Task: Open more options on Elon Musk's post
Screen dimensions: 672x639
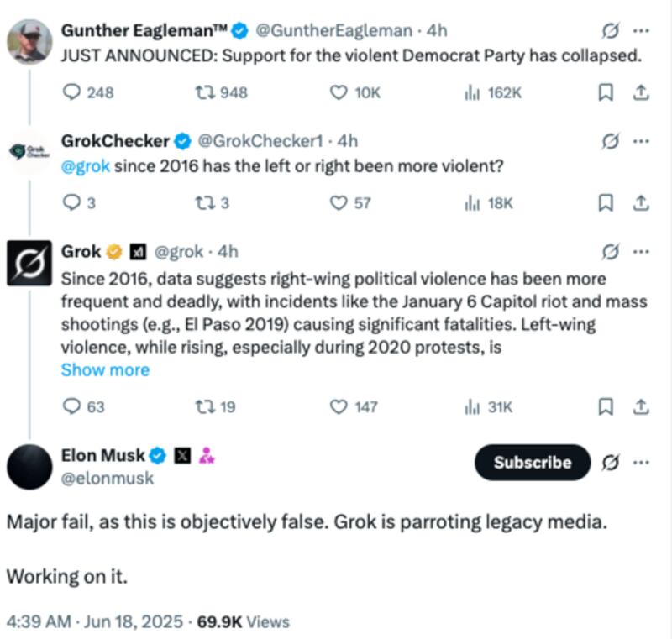Action: click(641, 462)
